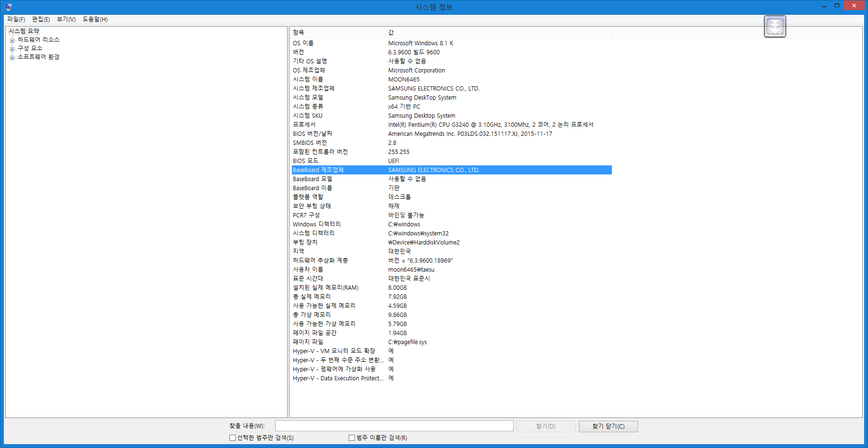The image size is (868, 448).
Task: Select Hyper-V - VM 모니터 모드 확장 row
Action: coord(452,351)
